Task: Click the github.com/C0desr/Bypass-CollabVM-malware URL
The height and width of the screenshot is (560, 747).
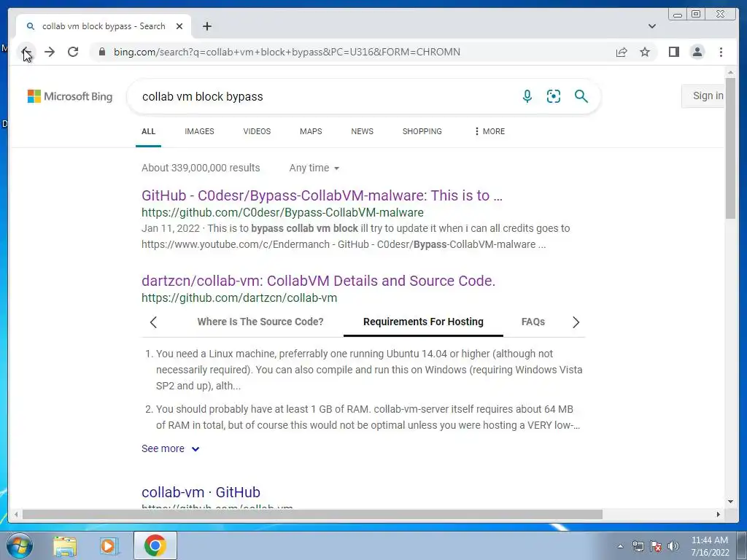Action: 282,212
